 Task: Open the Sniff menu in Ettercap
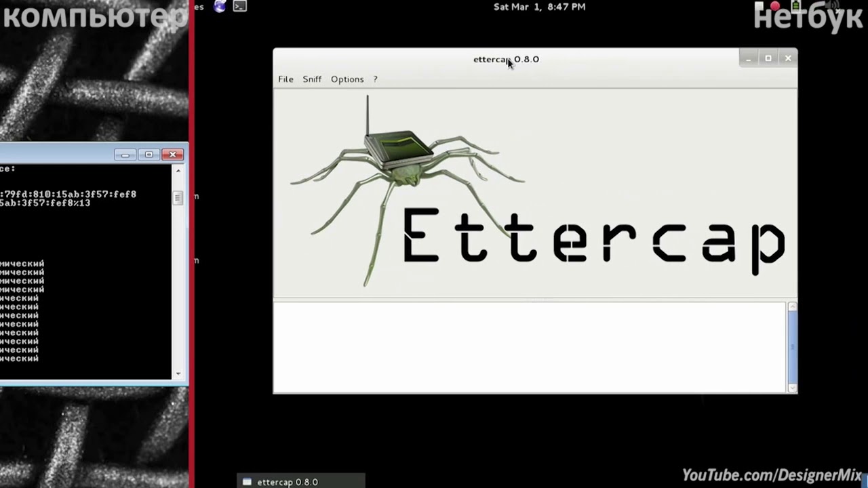tap(312, 79)
